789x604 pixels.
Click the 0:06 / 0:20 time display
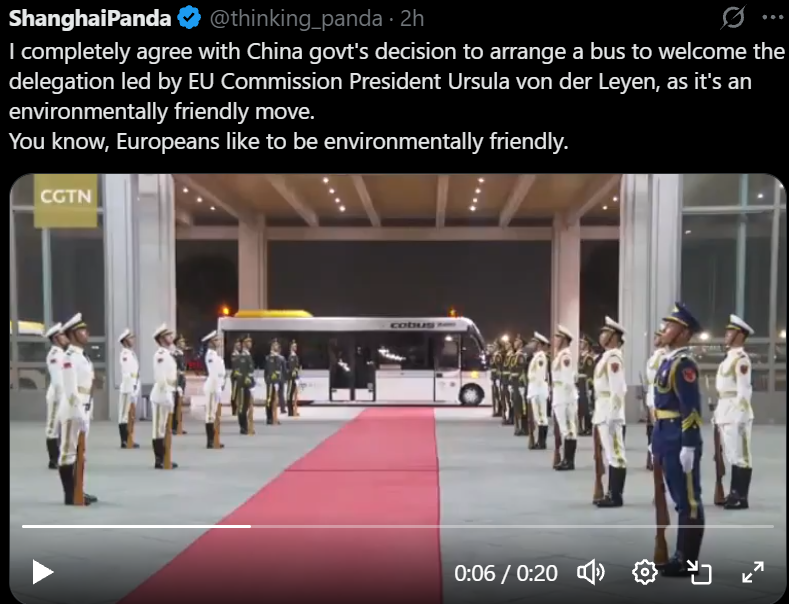(x=506, y=573)
